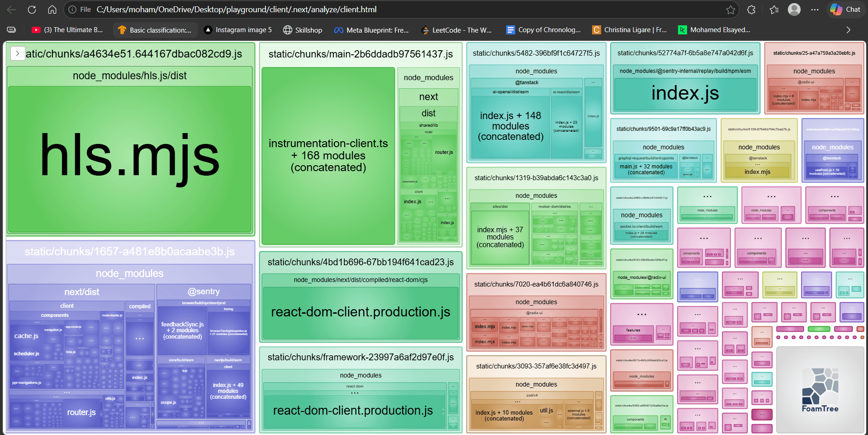The width and height of the screenshot is (868, 435).
Task: Click chunk 52774a7f-6b5a8e747a042d6f.js title
Action: [685, 53]
